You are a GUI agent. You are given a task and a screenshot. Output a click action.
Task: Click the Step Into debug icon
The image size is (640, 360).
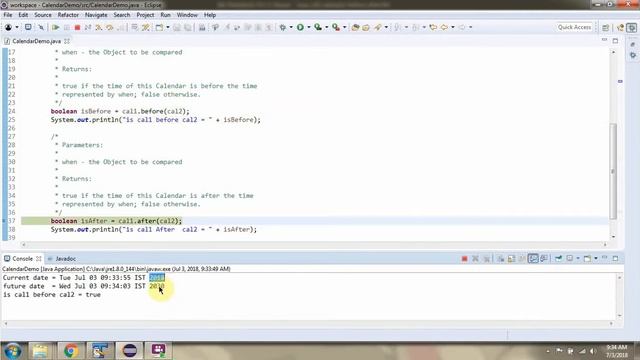[99, 27]
